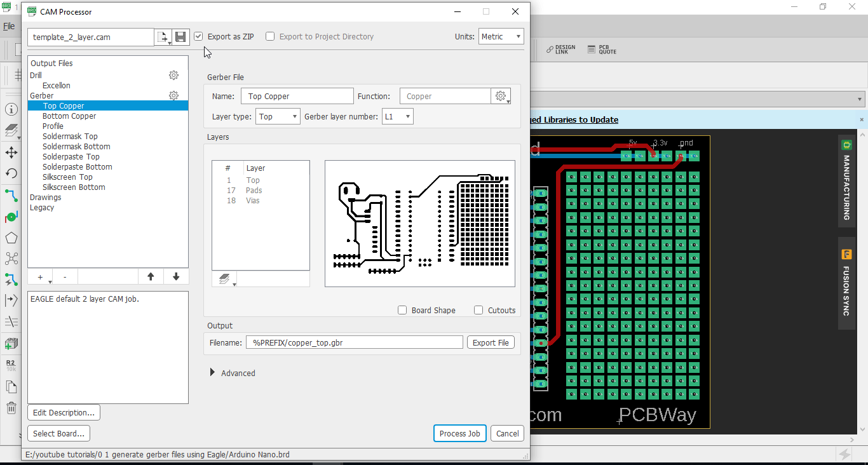868x465 pixels.
Task: Open the Gerber settings gear in output list
Action: point(173,96)
